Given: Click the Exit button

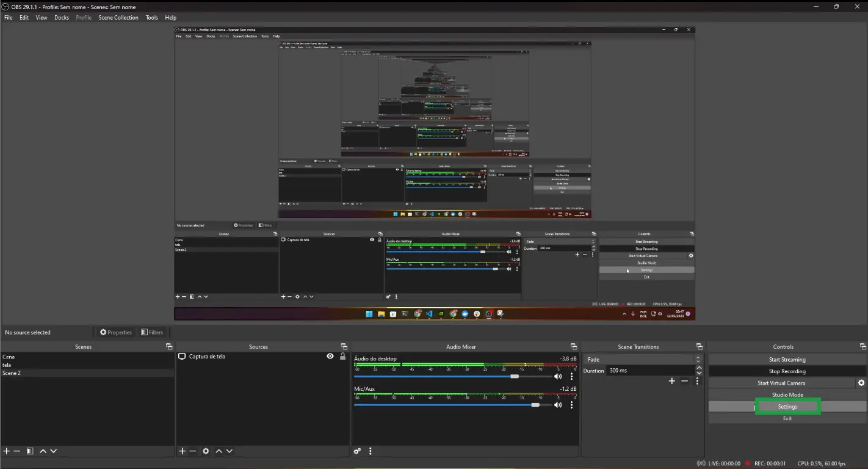Looking at the screenshot, I should click(787, 418).
